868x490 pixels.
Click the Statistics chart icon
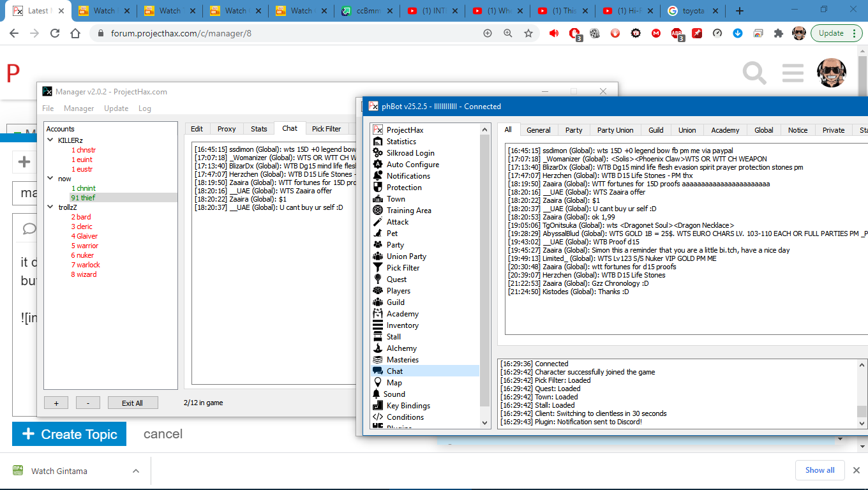tap(378, 142)
